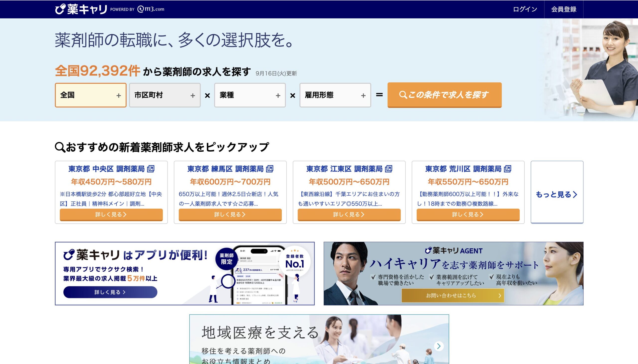638x364 pixels.
Task: Click external-link icon beside 中央区 調剤薬局
Action: (151, 169)
